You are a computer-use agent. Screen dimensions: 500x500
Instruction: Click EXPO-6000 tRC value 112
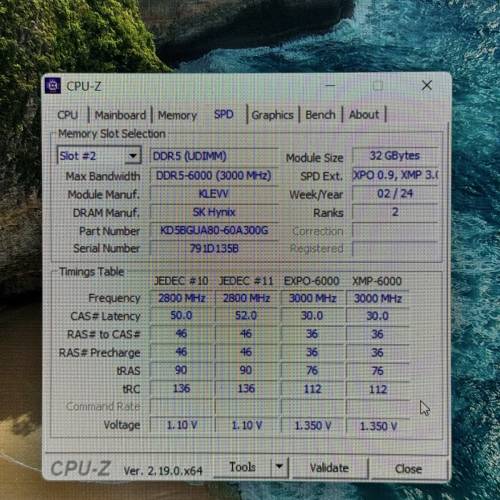pyautogui.click(x=312, y=389)
